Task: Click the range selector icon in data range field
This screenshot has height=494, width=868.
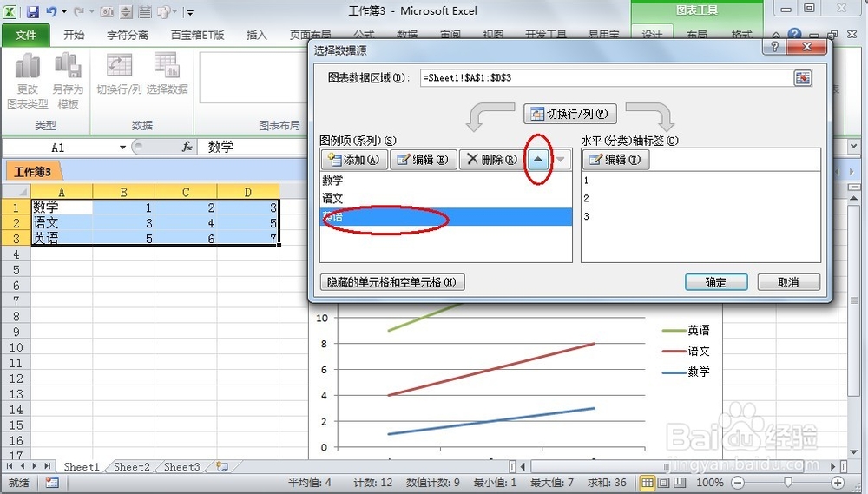Action: [x=802, y=78]
